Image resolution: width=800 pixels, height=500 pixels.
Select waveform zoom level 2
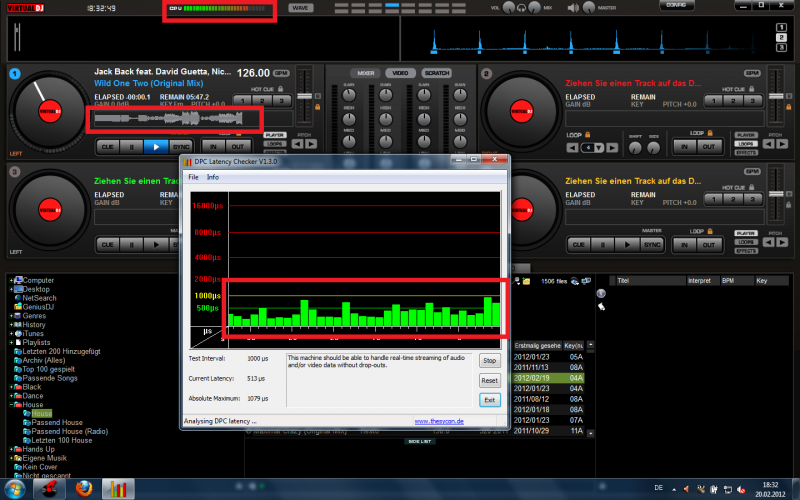[781, 37]
